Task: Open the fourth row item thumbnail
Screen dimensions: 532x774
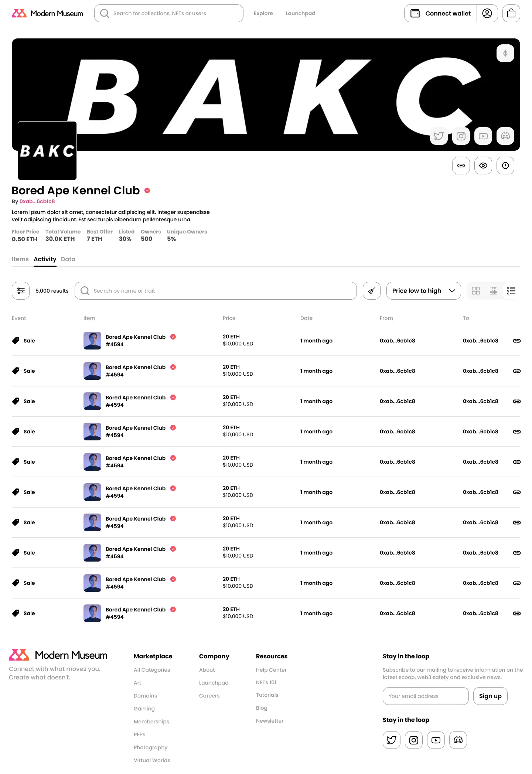Action: tap(92, 432)
